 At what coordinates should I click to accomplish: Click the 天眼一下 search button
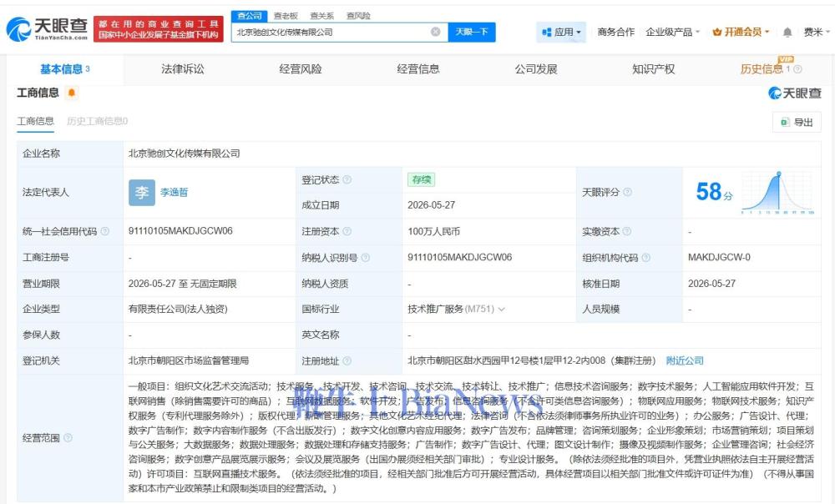point(472,32)
